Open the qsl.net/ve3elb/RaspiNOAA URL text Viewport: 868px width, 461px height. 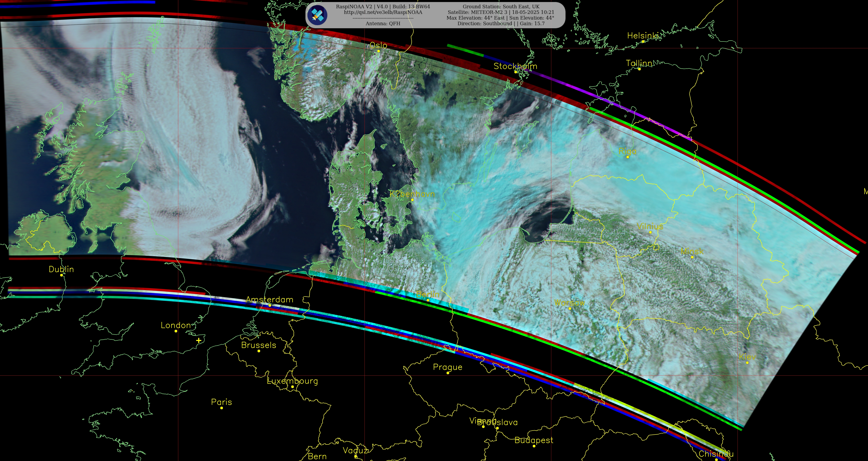[383, 12]
